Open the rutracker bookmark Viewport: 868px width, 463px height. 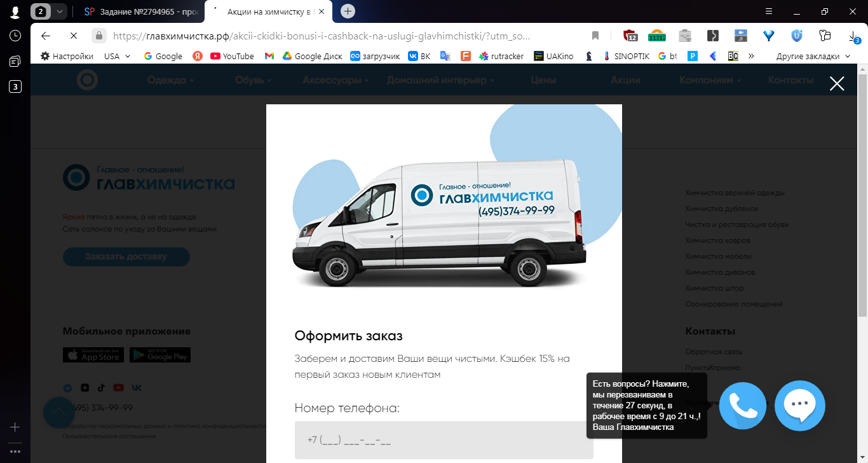click(x=501, y=56)
